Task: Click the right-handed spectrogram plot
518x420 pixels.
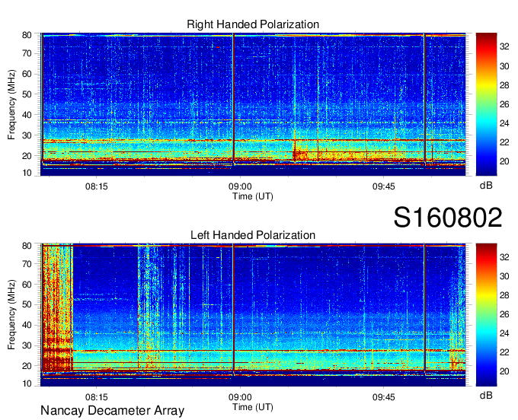Action: coord(253,104)
